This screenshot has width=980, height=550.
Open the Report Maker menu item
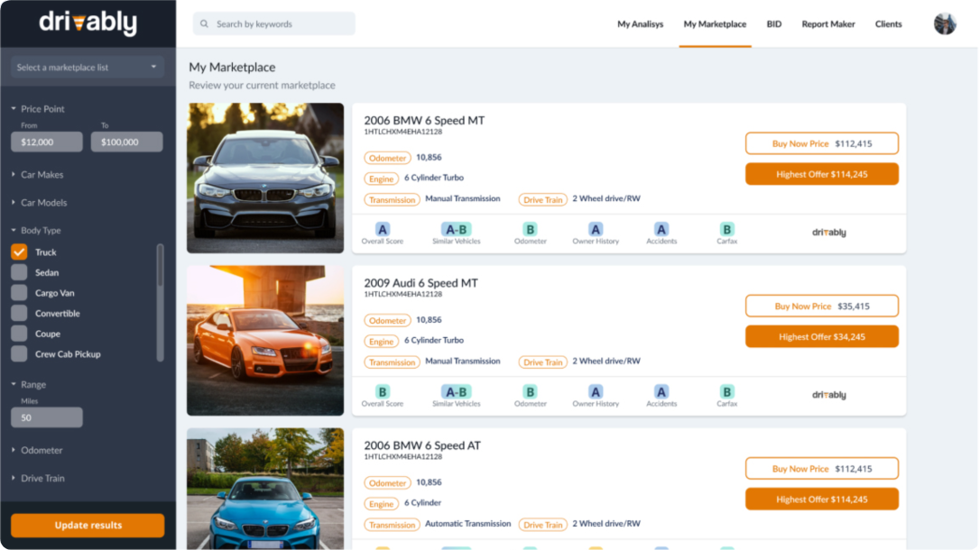point(827,24)
